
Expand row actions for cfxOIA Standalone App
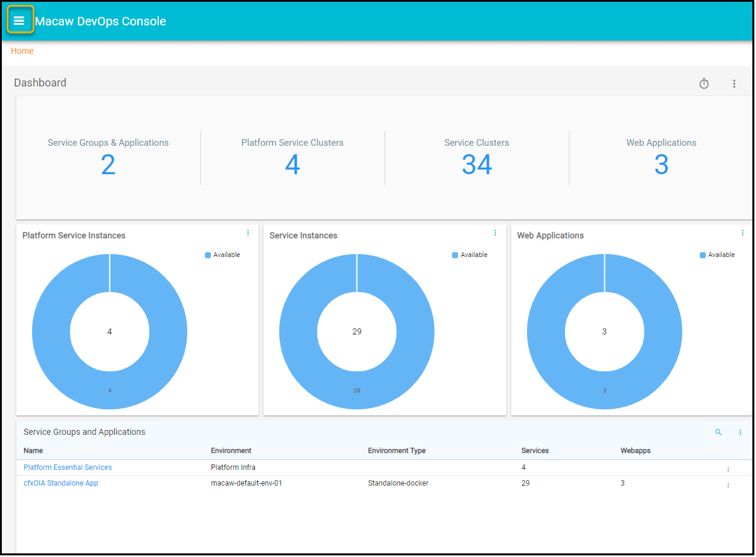click(x=728, y=485)
